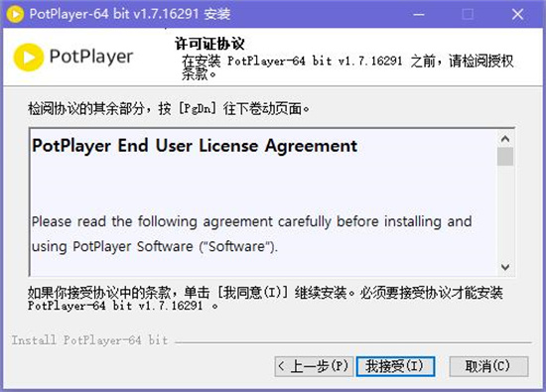
Task: Click the [PgDn] instruction line above the license
Action: pos(169,108)
